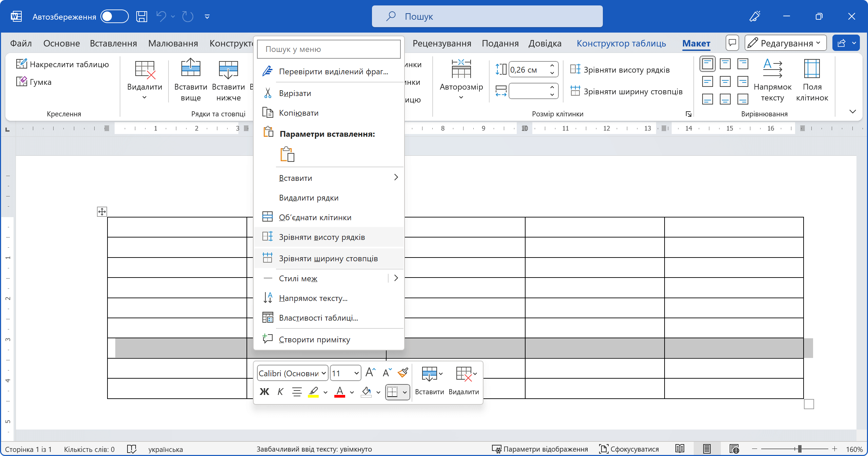
Task: Toggle the AutoSave (Автозбереження) switch
Action: pos(114,16)
